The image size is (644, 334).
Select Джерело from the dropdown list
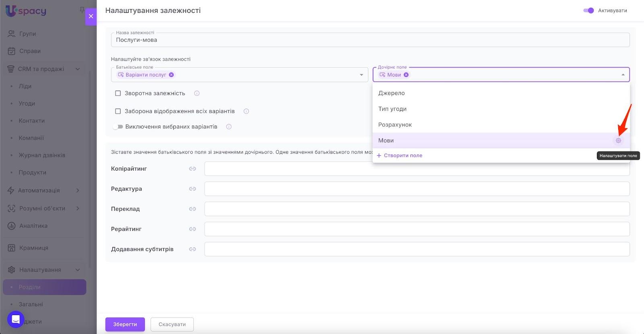tap(392, 93)
